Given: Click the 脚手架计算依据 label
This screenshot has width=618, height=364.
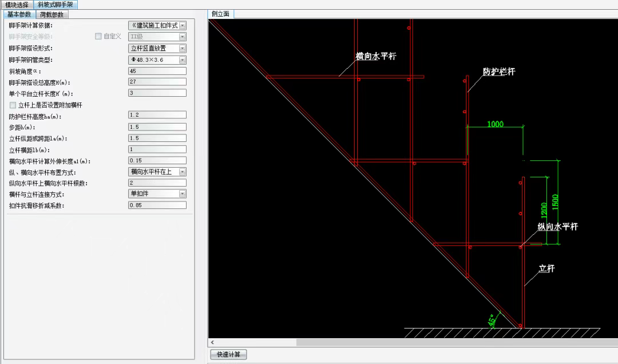Looking at the screenshot, I should pyautogui.click(x=31, y=25).
